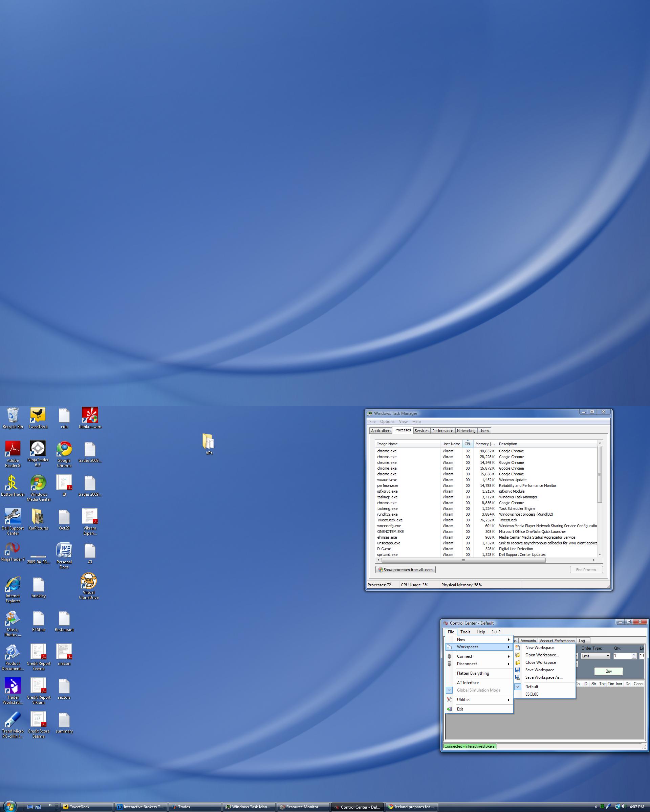Click the Task Manager horizontal scrollbar
Image resolution: width=650 pixels, height=812 pixels.
tap(463, 560)
